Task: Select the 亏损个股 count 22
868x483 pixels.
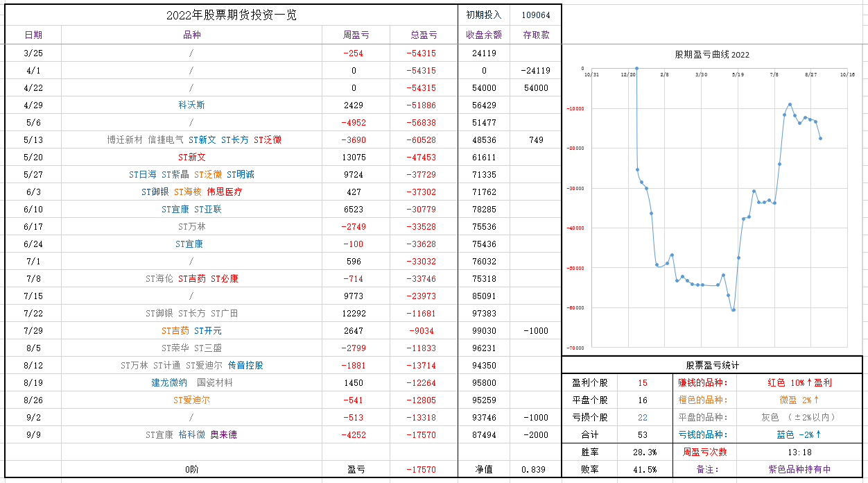Action: pyautogui.click(x=643, y=418)
